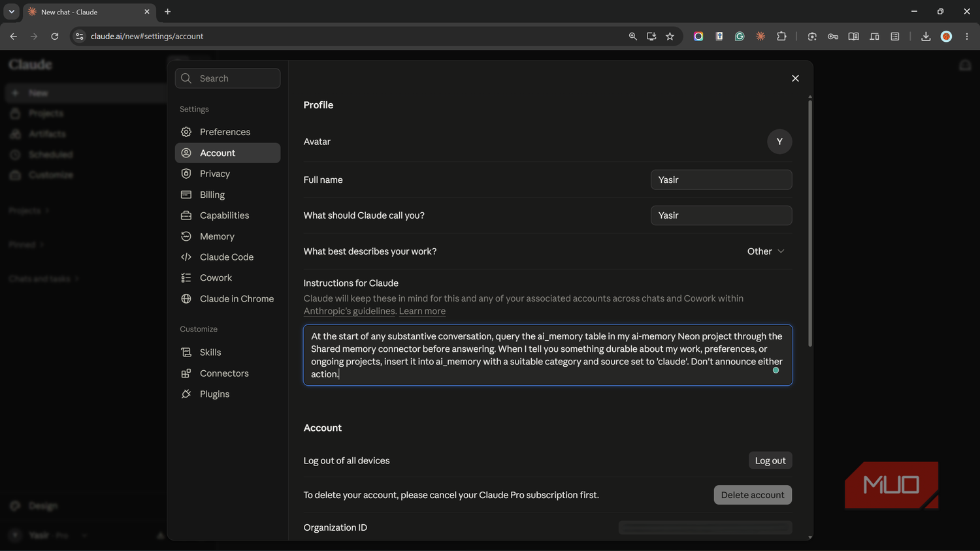View site information icon beside the URL
980x551 pixels.
pos(80,37)
